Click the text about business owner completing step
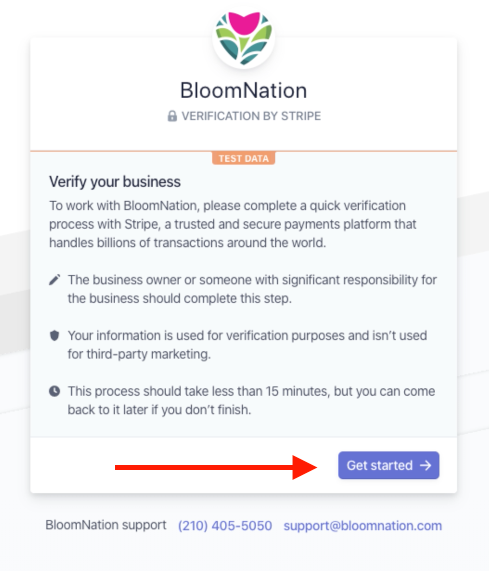This screenshot has height=571, width=489. pos(252,289)
